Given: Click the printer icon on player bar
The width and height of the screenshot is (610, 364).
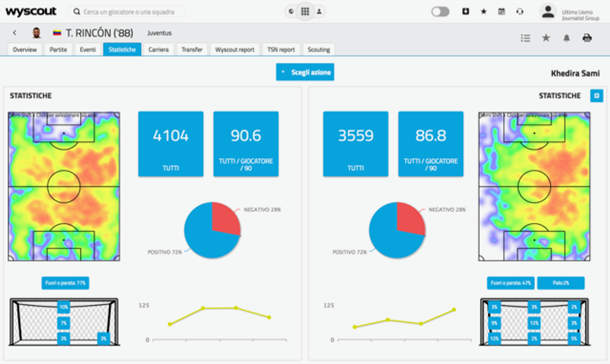Looking at the screenshot, I should pos(587,38).
